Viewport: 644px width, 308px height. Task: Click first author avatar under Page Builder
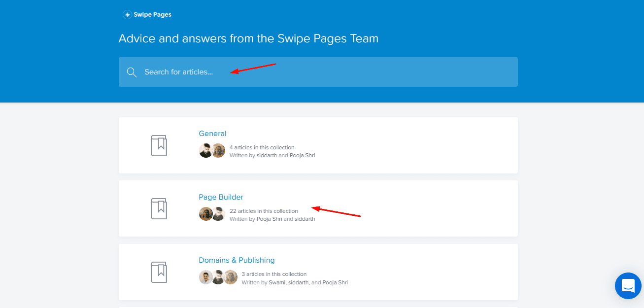205,214
